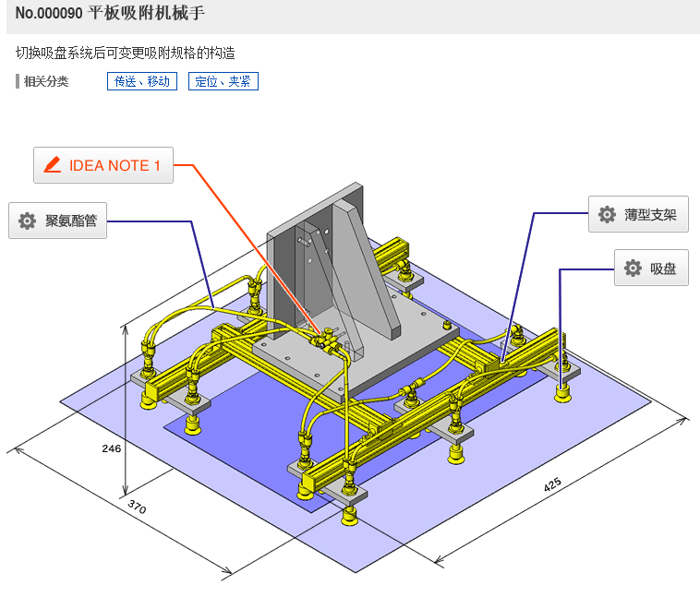Click the 246 height dimension value
The image size is (700, 597).
[111, 448]
